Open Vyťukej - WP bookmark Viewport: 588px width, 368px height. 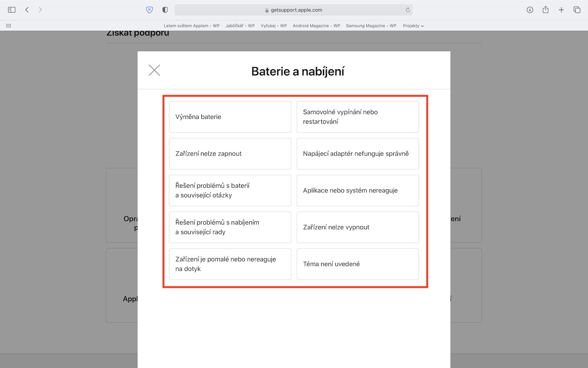pos(274,26)
